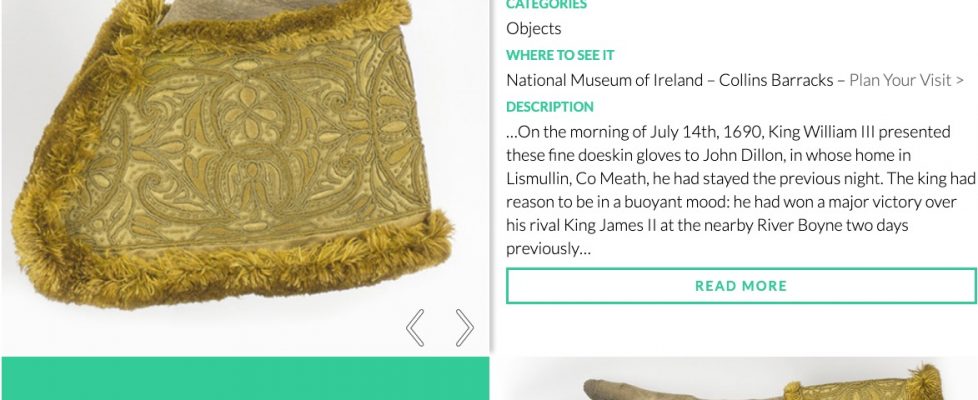
Task: Click the 'King William III' text
Action: point(792,132)
